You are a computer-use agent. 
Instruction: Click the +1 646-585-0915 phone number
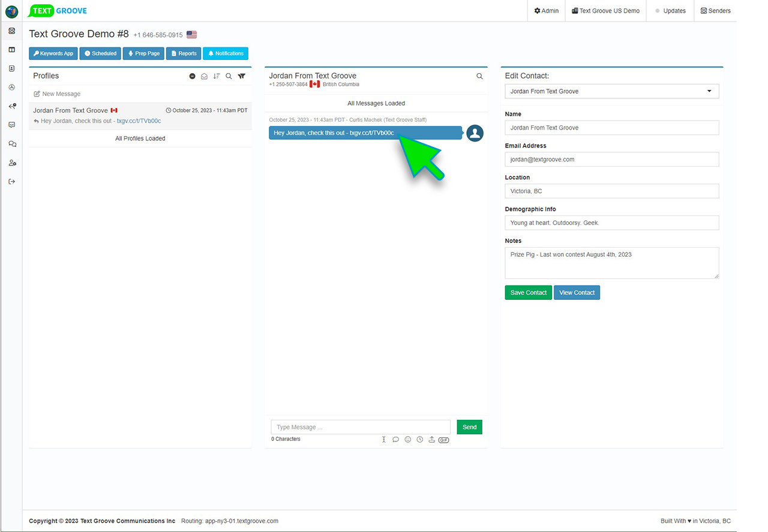pyautogui.click(x=158, y=35)
